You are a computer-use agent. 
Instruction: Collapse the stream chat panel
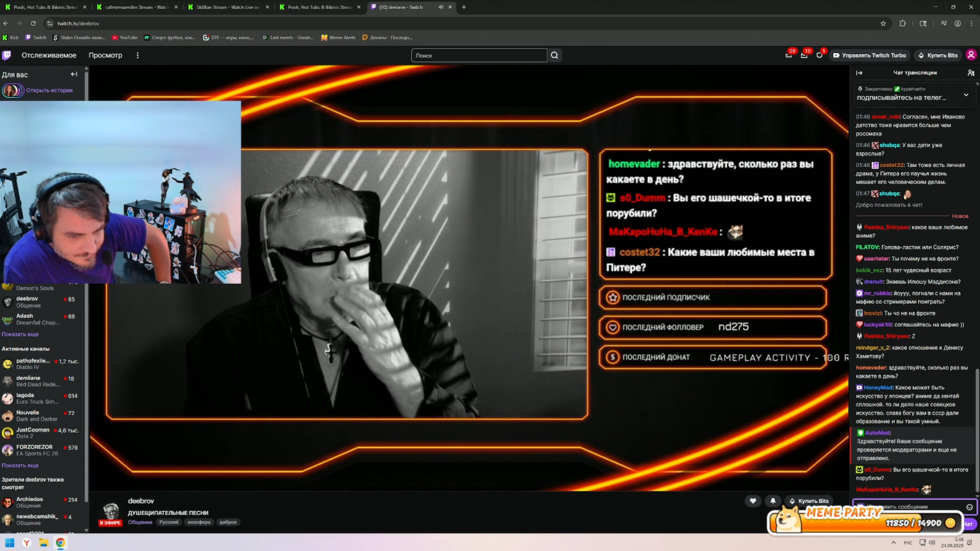point(859,73)
